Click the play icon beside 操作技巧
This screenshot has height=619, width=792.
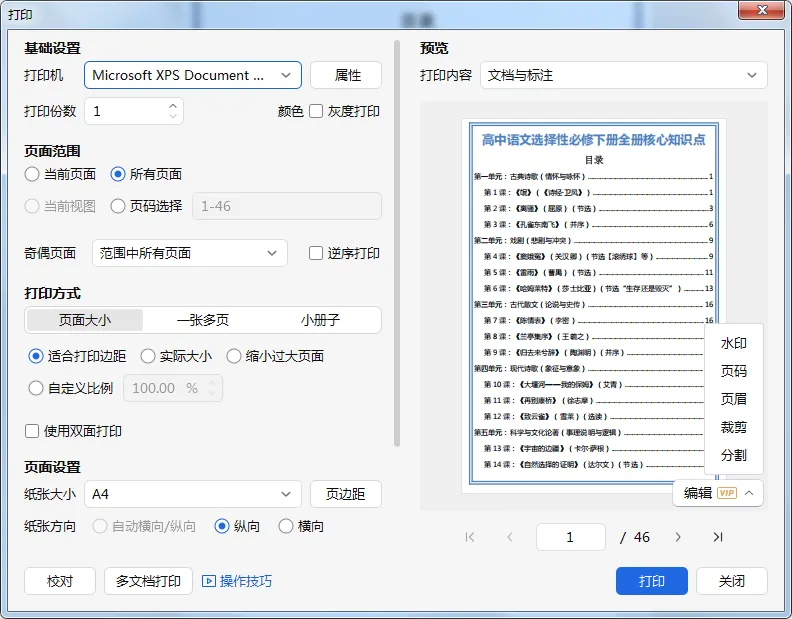(x=209, y=581)
